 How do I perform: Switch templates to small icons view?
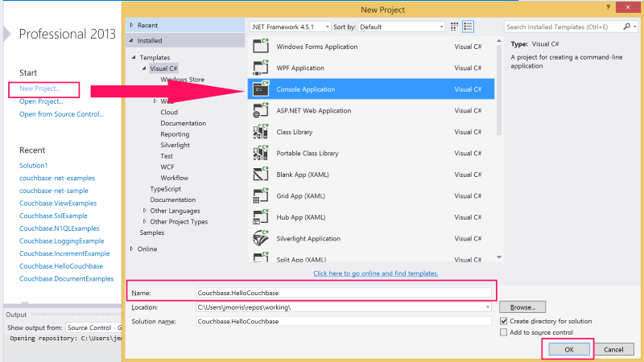point(454,27)
